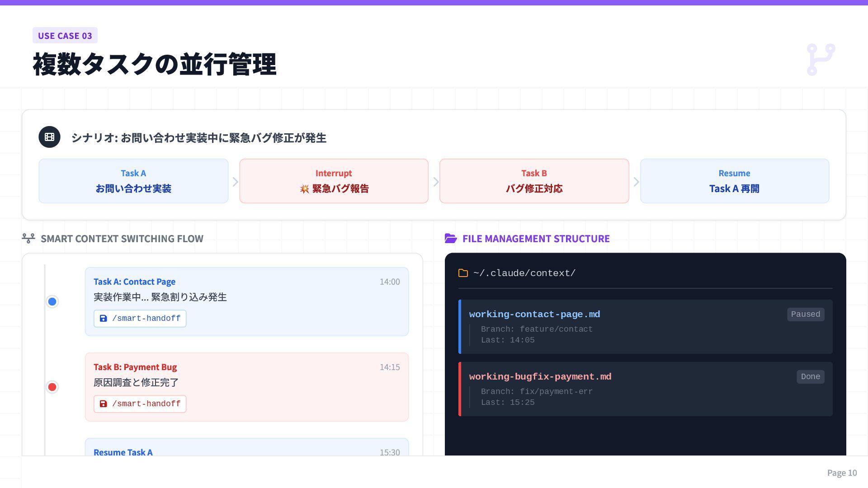Open working-bugfix-payment.md file entry

[x=540, y=377]
